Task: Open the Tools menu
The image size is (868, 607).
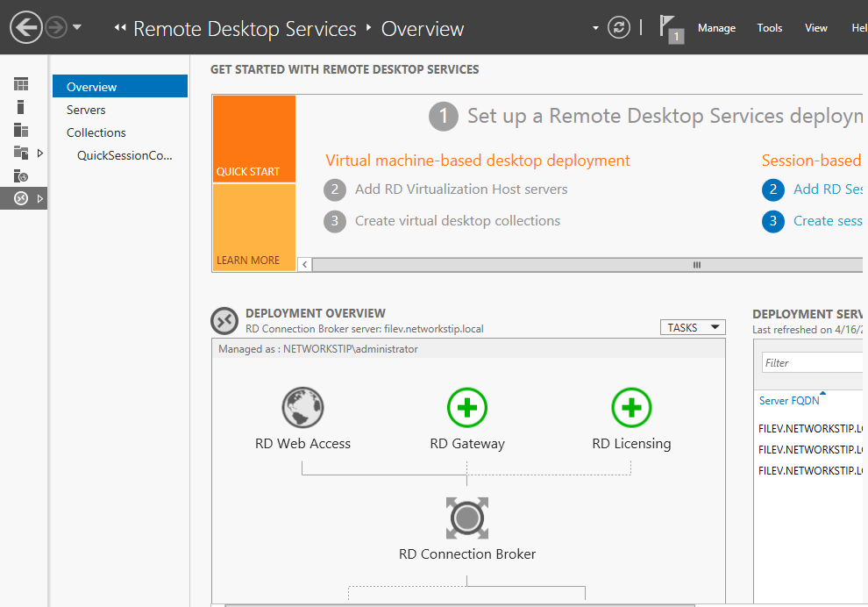Action: click(769, 28)
